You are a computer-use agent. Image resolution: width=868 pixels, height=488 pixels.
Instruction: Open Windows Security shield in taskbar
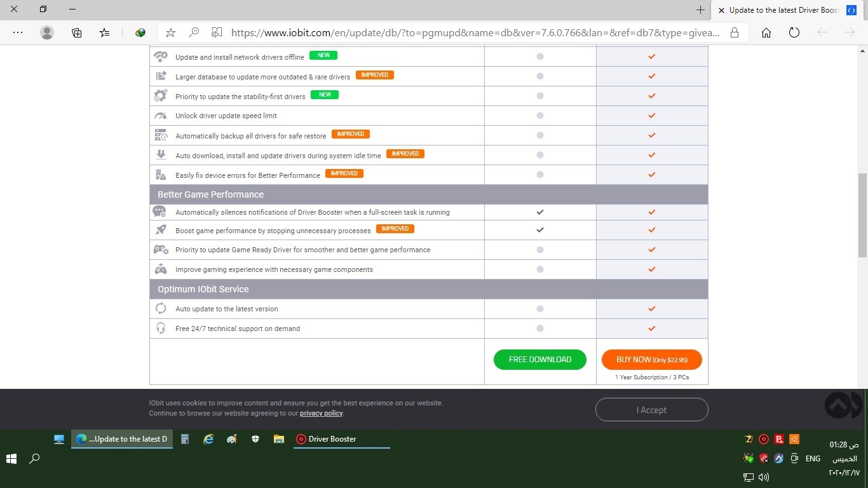255,439
